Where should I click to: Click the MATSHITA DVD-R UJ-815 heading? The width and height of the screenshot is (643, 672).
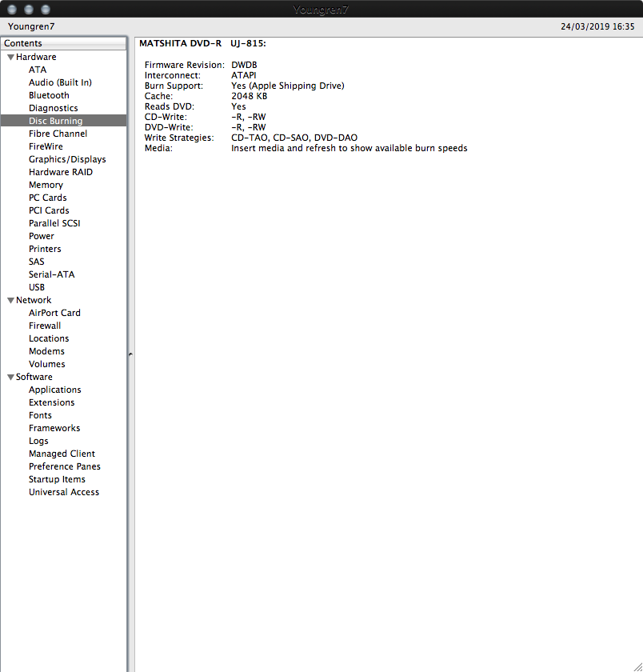(202, 44)
